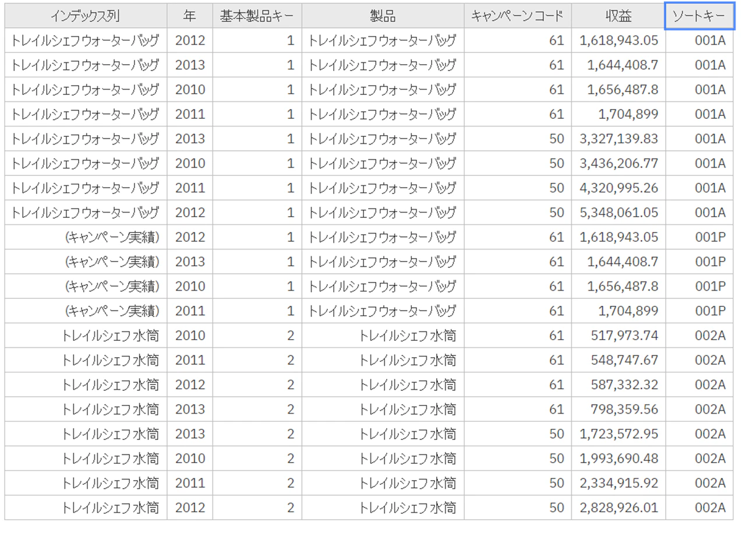756x536 pixels.
Task: Select (キャンペーン実績) in the 2013 row
Action: (112, 262)
